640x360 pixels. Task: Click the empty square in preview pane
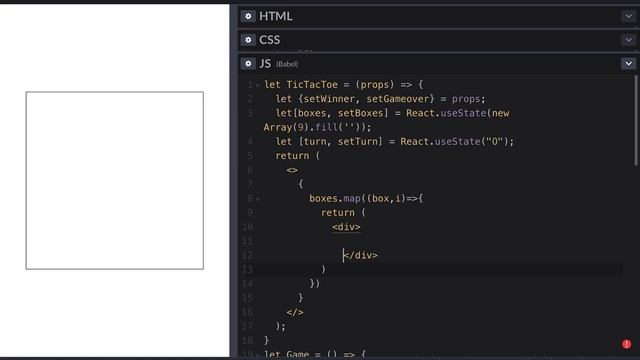tap(115, 180)
